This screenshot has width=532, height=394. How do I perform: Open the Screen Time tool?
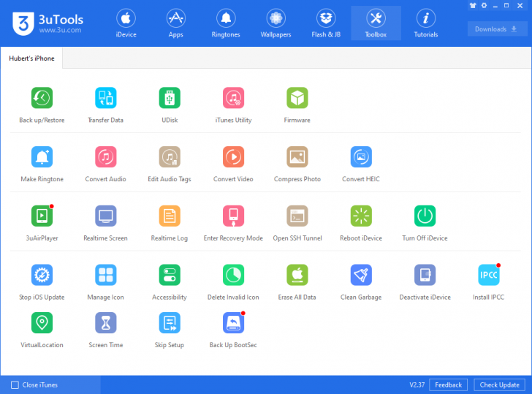[x=105, y=323]
